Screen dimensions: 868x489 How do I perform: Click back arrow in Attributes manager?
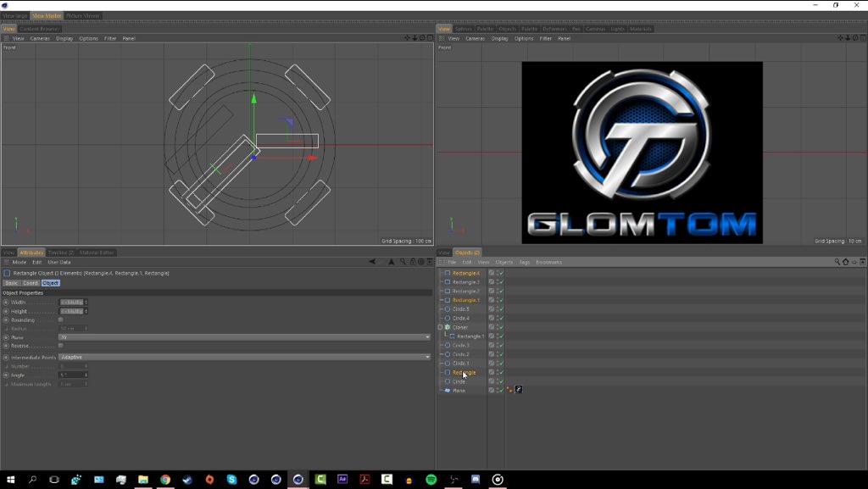(373, 262)
